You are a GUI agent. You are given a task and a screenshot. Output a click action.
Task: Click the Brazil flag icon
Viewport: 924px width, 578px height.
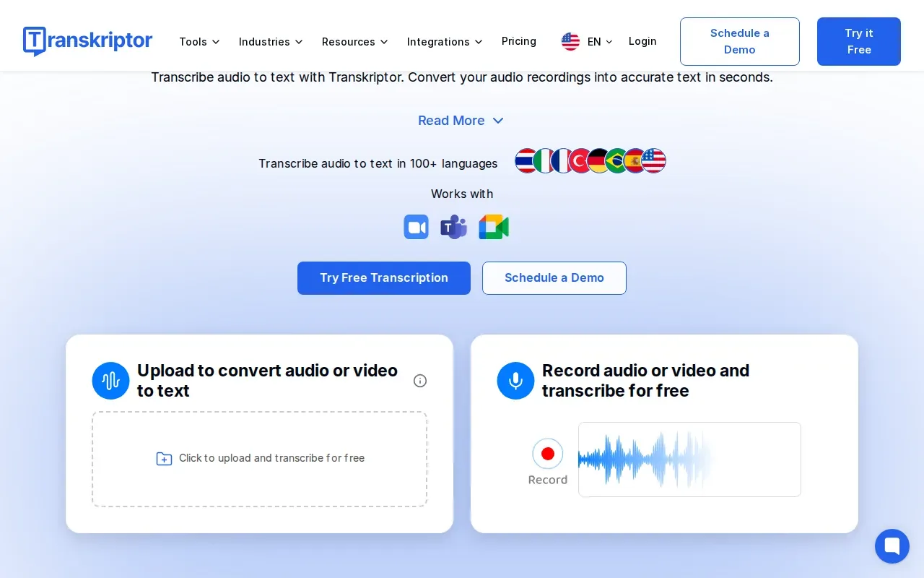[616, 160]
